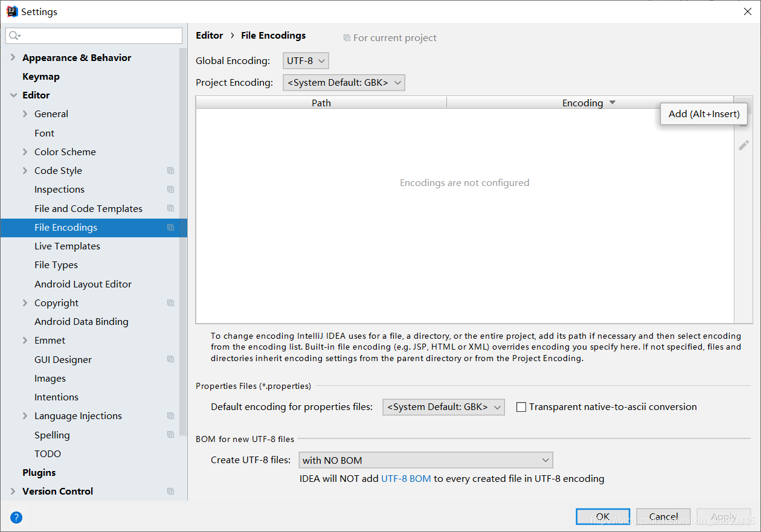Open Live Templates settings
This screenshot has height=532, width=761.
pos(67,246)
